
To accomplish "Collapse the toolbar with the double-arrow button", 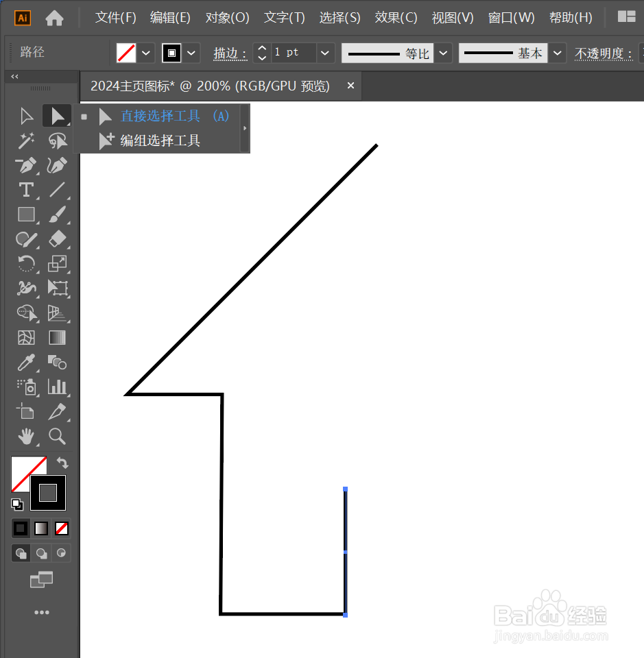I will 14,77.
